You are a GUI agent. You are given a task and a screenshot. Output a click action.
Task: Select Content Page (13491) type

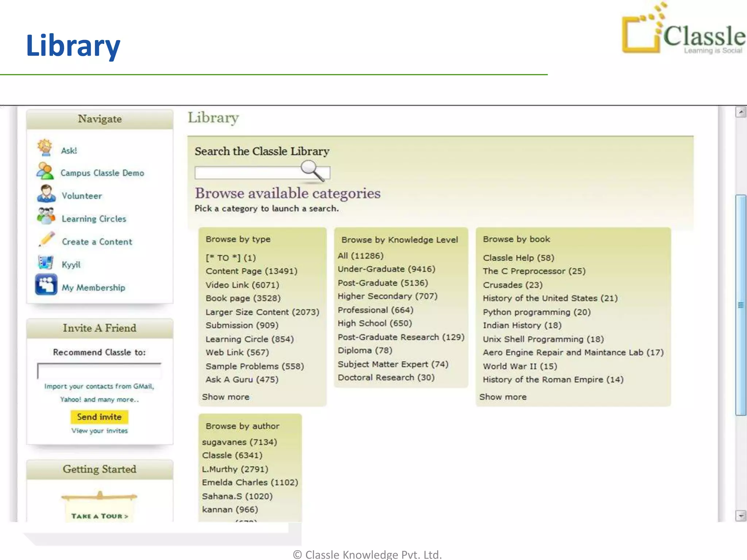click(252, 271)
